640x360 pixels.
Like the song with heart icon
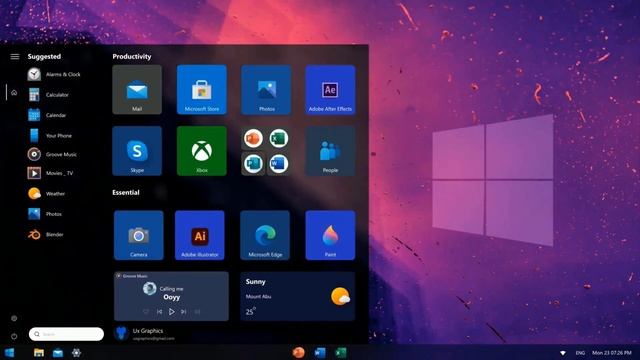pyautogui.click(x=146, y=311)
